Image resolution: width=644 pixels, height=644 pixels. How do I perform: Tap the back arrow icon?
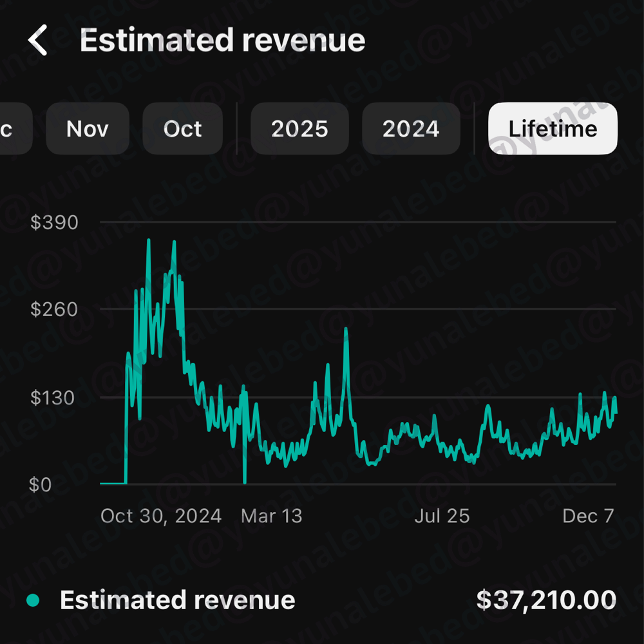click(37, 41)
